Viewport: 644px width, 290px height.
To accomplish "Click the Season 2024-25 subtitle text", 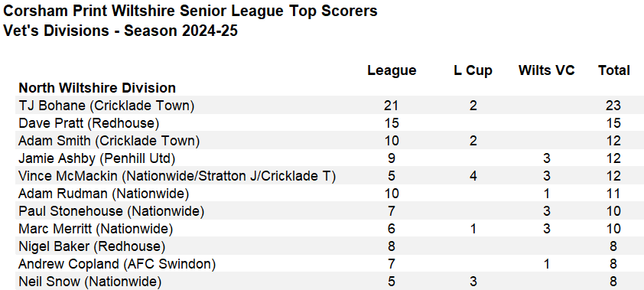I will coord(181,31).
